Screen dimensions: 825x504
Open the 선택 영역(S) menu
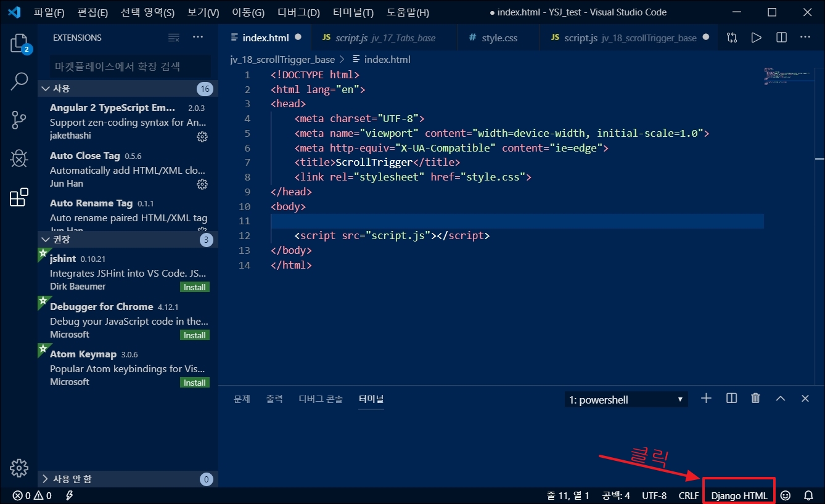[147, 12]
